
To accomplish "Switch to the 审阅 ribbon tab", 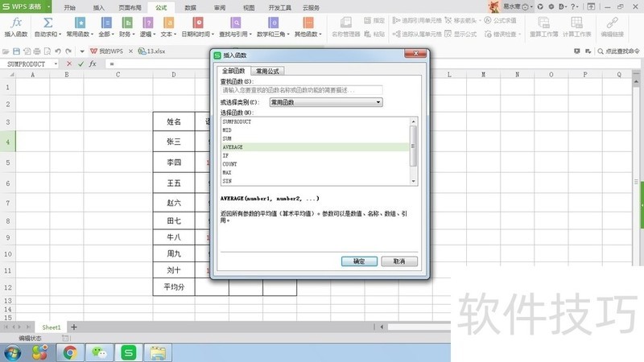I will 219,7.
